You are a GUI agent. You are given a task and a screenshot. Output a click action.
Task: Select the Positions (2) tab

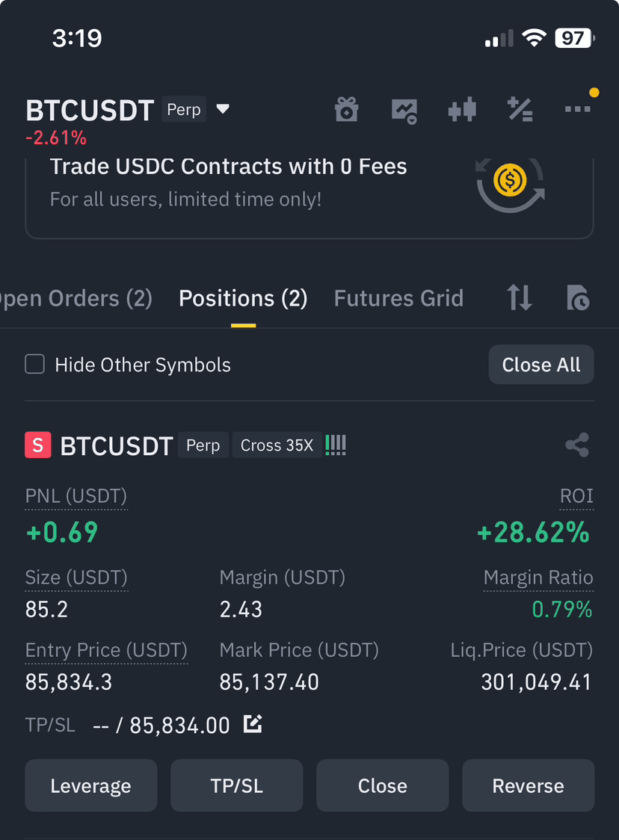[243, 298]
